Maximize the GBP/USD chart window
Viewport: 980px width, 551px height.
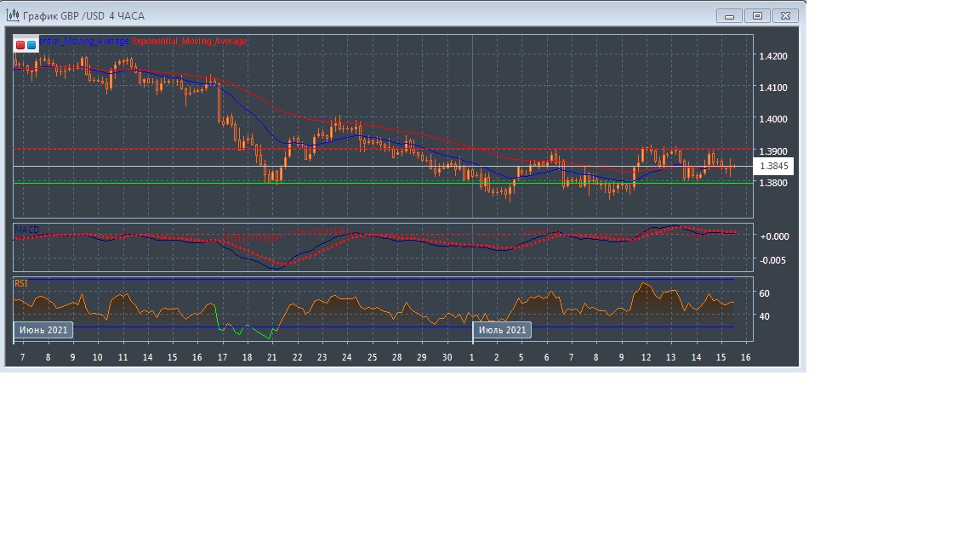point(757,15)
